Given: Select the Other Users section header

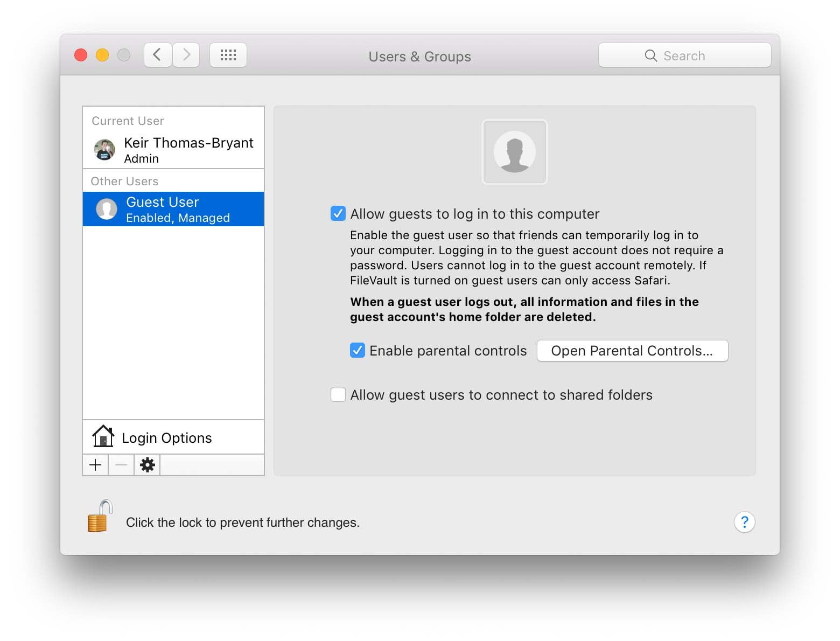Looking at the screenshot, I should click(124, 181).
